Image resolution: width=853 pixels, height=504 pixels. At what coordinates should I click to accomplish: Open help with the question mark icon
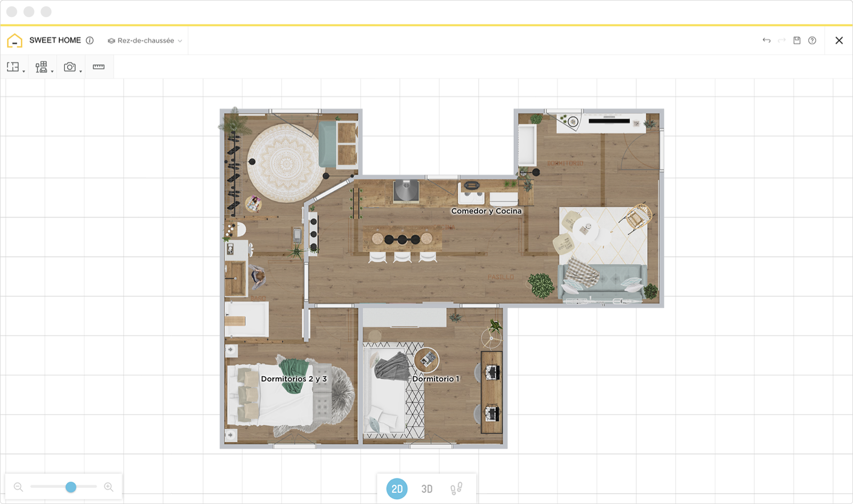[x=812, y=40]
